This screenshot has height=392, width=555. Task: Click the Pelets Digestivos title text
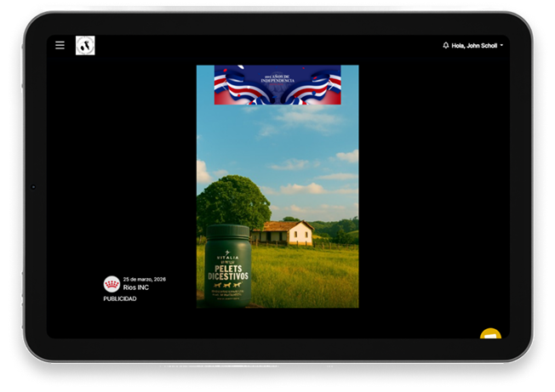(226, 272)
